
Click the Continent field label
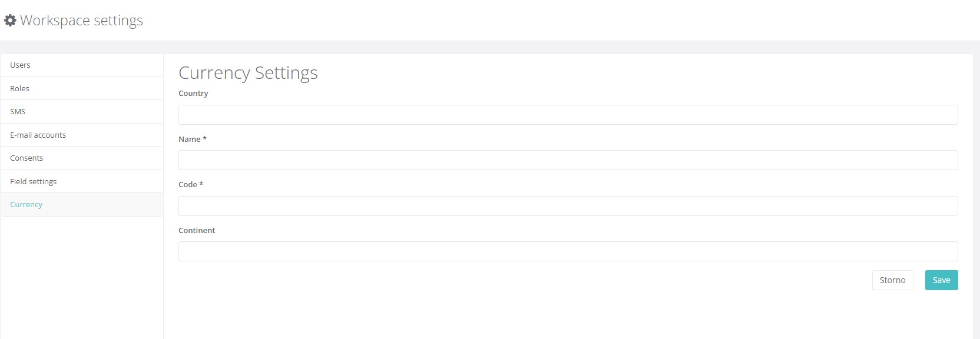coord(197,231)
